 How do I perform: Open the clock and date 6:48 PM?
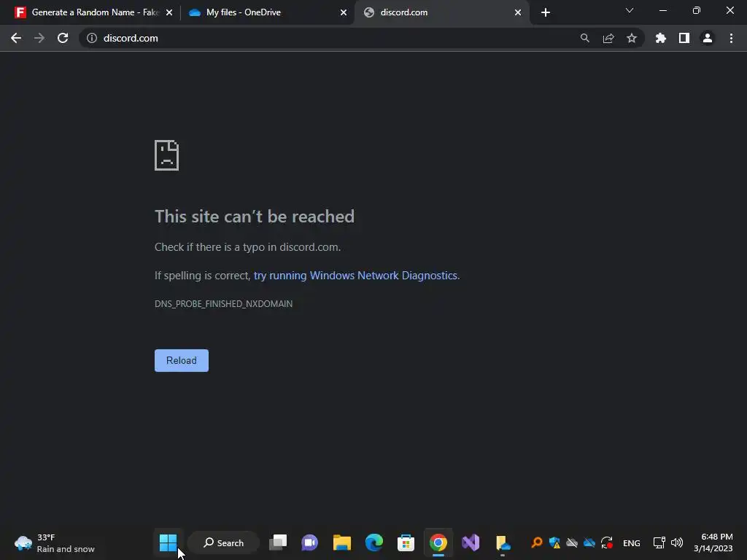713,542
